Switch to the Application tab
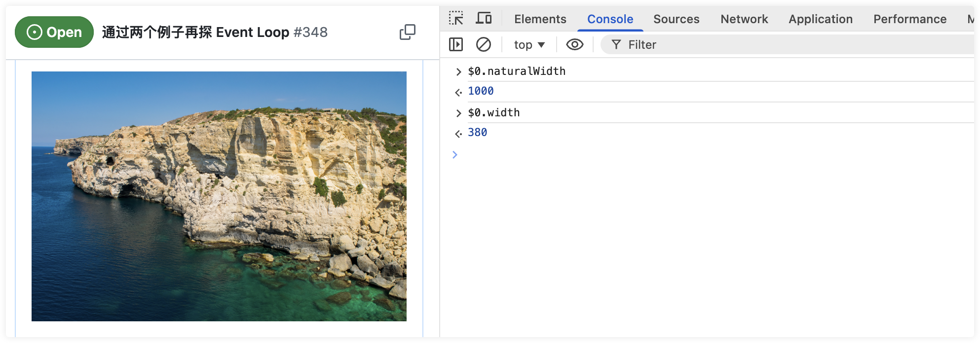The height and width of the screenshot is (343, 980). 820,19
